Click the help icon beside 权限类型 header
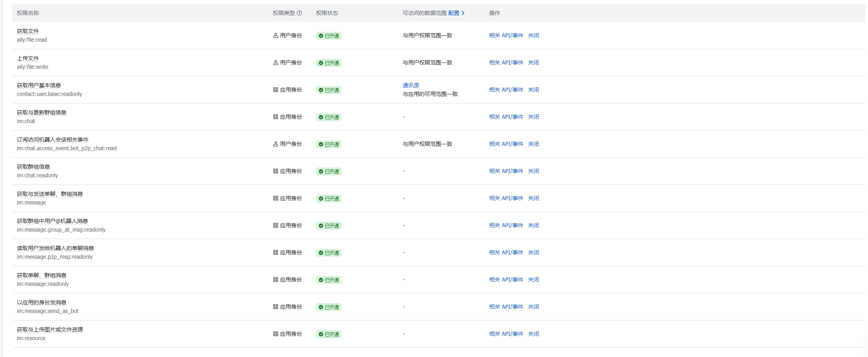Image resolution: width=868 pixels, height=357 pixels. (x=299, y=13)
